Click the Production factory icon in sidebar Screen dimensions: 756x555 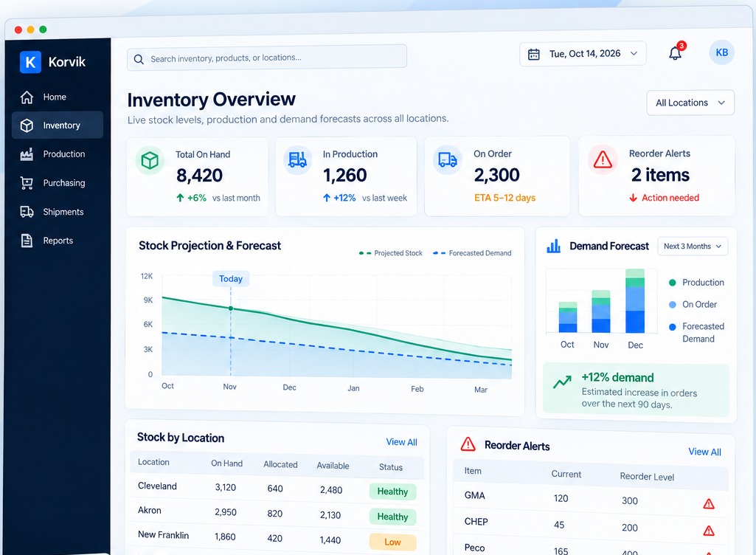(27, 154)
